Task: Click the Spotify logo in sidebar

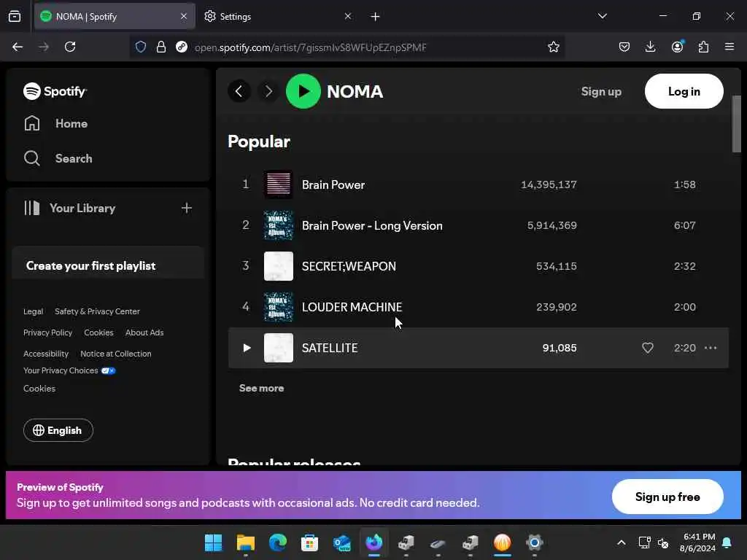Action: pyautogui.click(x=55, y=91)
